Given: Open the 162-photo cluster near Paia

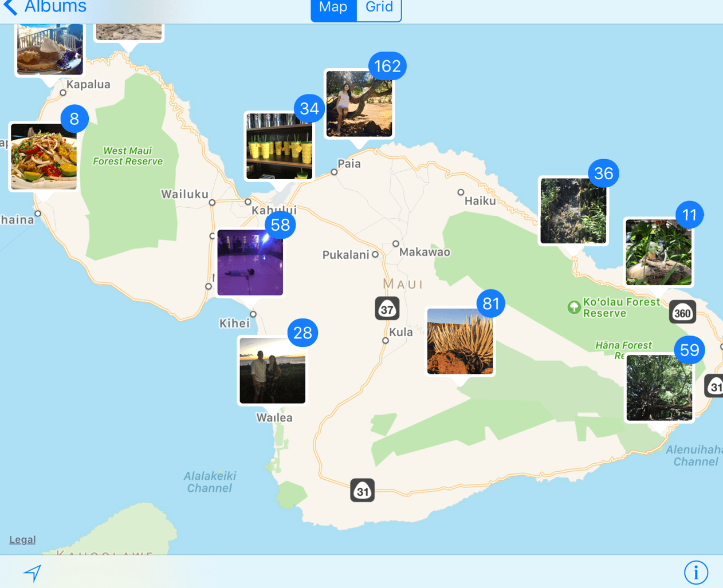Looking at the screenshot, I should [x=359, y=104].
